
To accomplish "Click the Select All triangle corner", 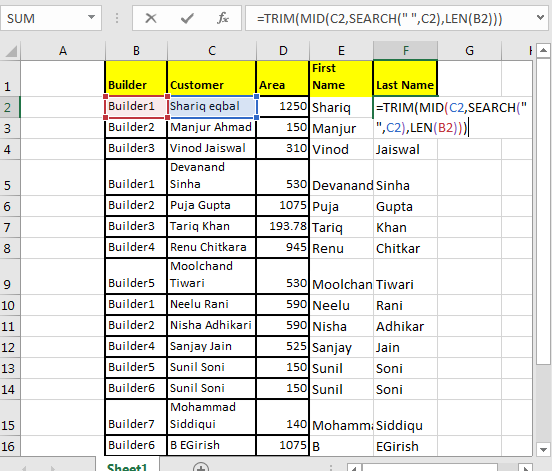I will point(11,51).
